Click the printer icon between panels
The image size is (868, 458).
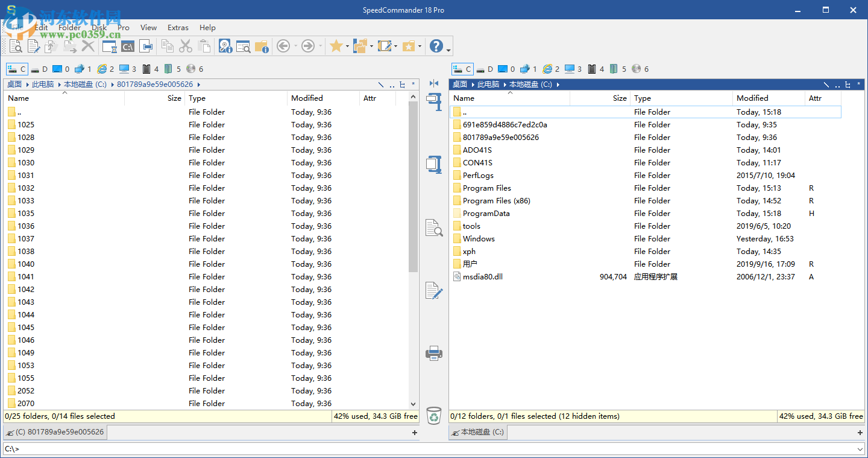pos(433,353)
